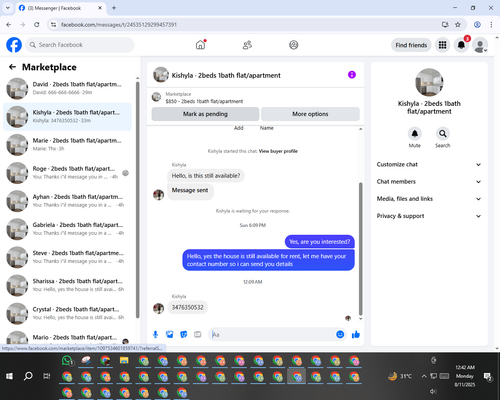Open the notifications bell
The width and height of the screenshot is (500, 400).
pos(461,45)
